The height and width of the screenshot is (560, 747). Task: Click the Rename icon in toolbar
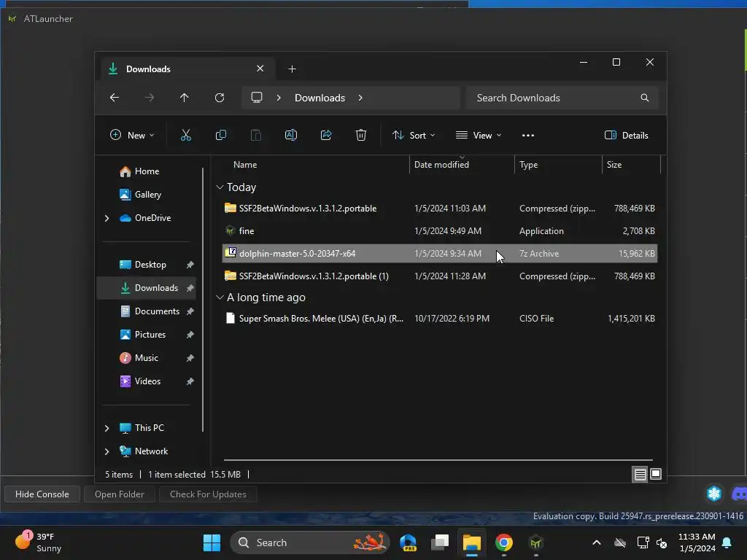290,135
